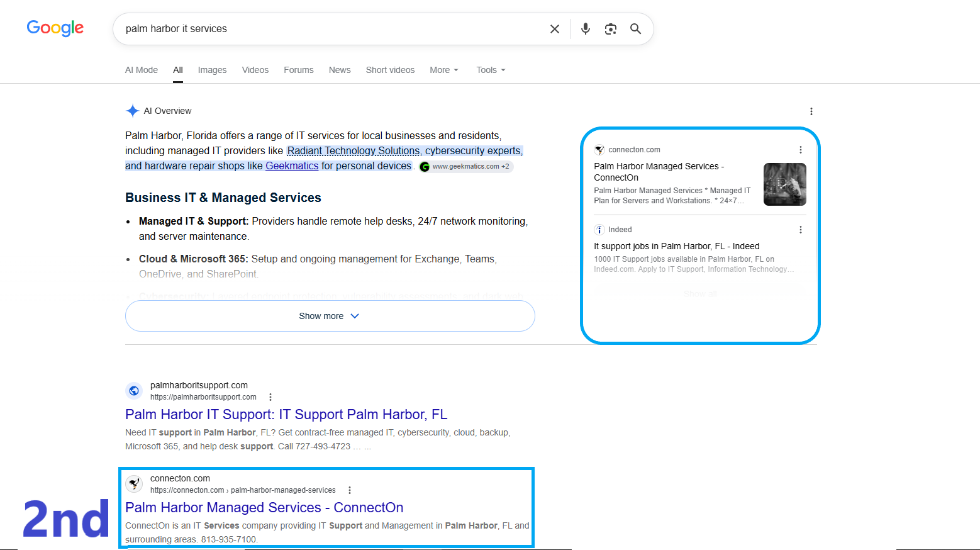Open more options for the connecton.com result

coord(350,490)
